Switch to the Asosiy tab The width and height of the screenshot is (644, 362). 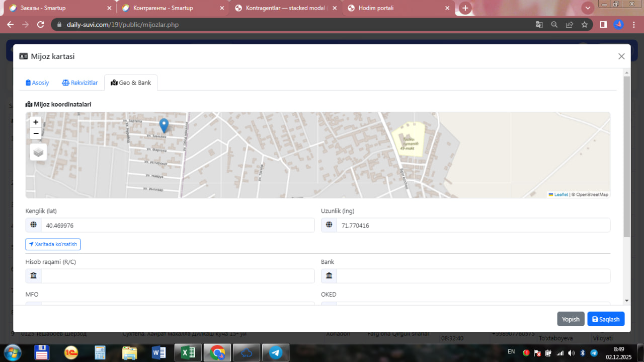37,83
